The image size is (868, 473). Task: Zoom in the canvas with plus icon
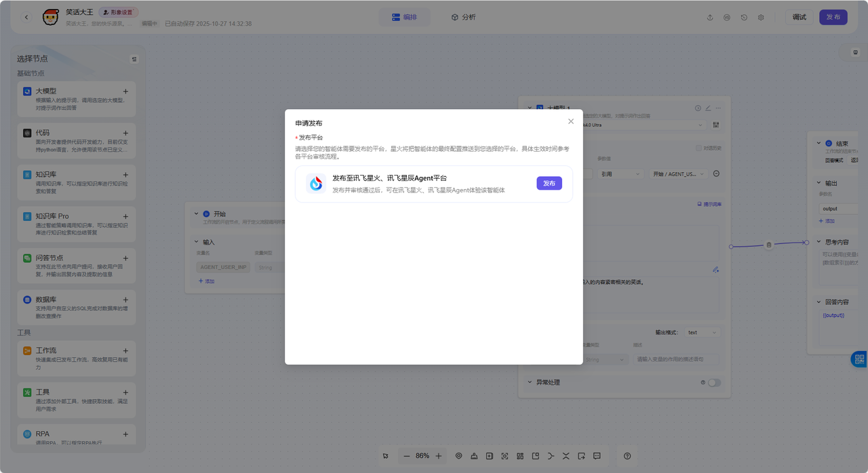[439, 456]
